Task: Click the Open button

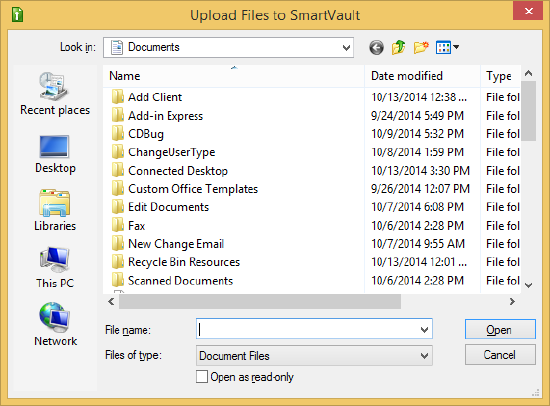Action: click(x=500, y=329)
